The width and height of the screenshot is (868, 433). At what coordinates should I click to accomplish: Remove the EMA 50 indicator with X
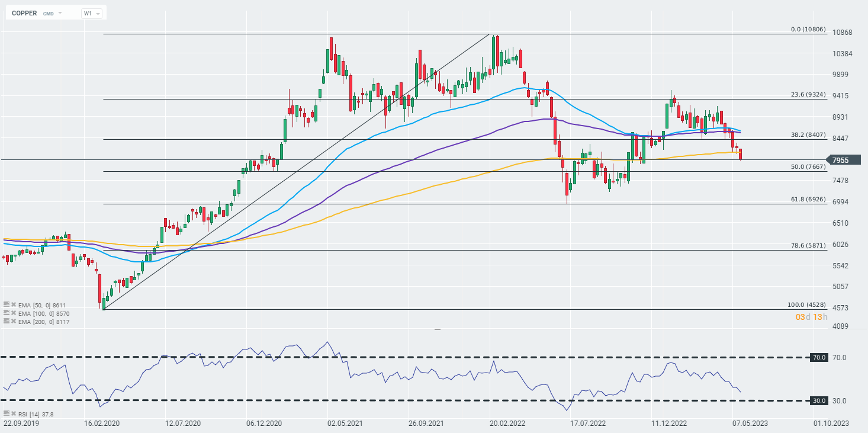14,304
